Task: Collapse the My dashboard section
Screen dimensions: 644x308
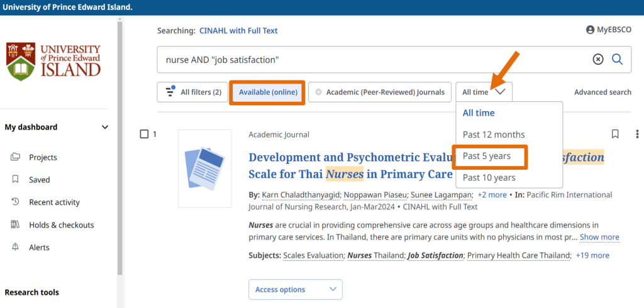Action: 104,127
